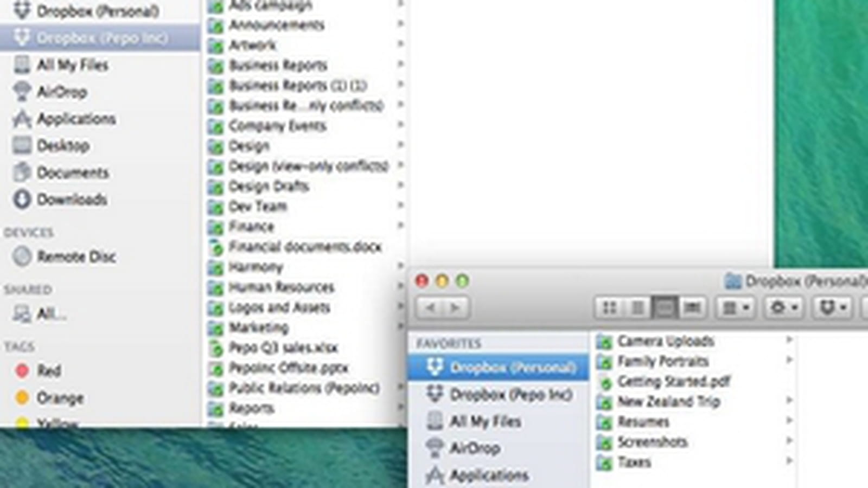Open Desktop in back window sidebar
Viewport: 868px width, 488px height.
(51, 145)
